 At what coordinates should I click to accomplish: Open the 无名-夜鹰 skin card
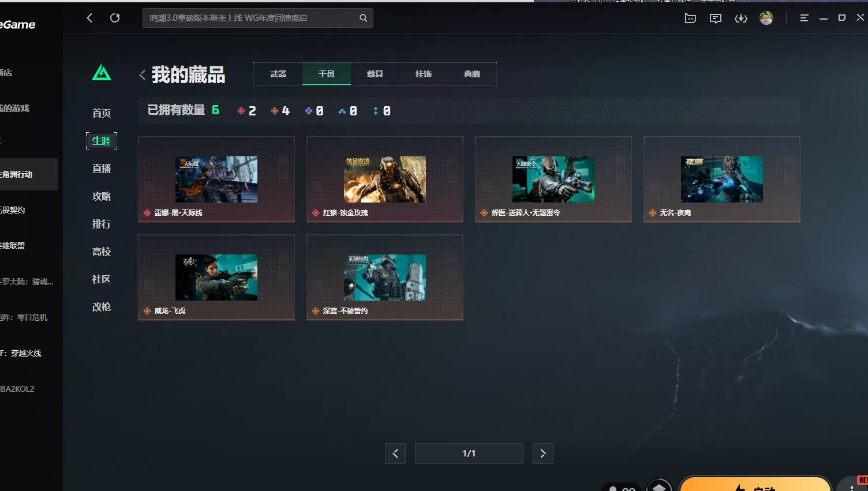(722, 179)
